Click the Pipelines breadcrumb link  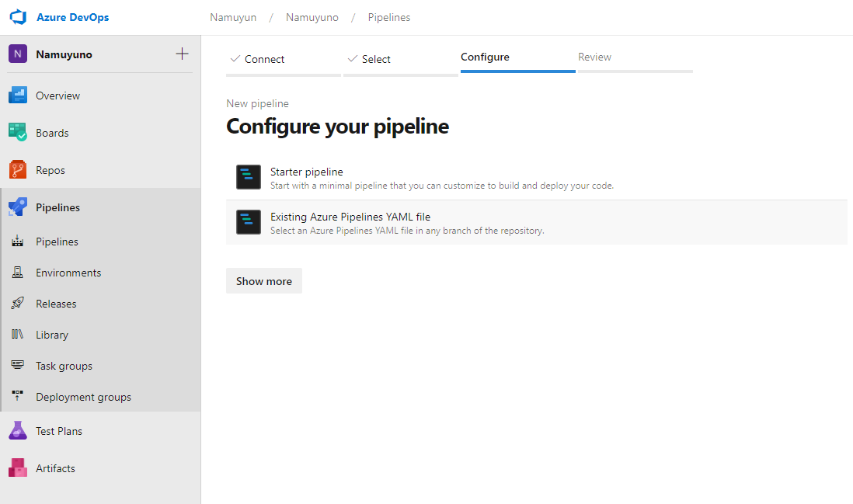389,17
